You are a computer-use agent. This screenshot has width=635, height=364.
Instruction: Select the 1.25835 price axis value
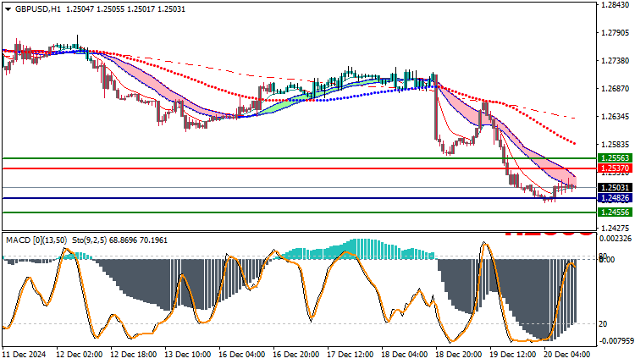click(x=616, y=145)
